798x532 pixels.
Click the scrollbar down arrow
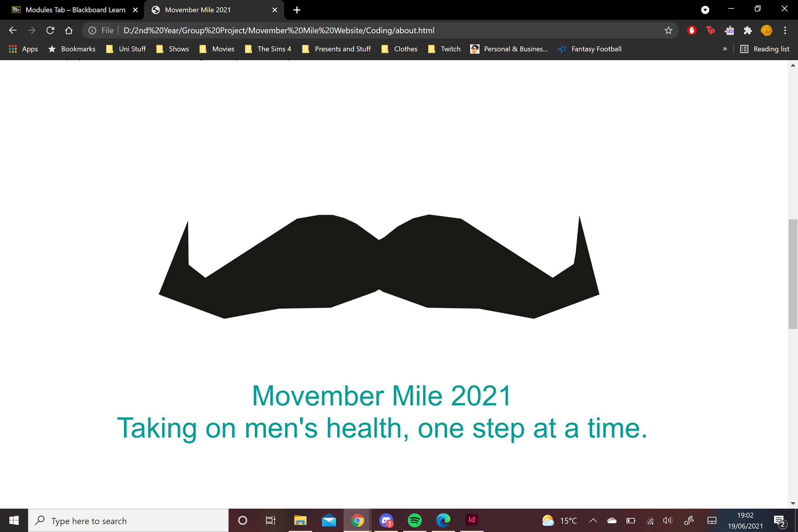793,503
